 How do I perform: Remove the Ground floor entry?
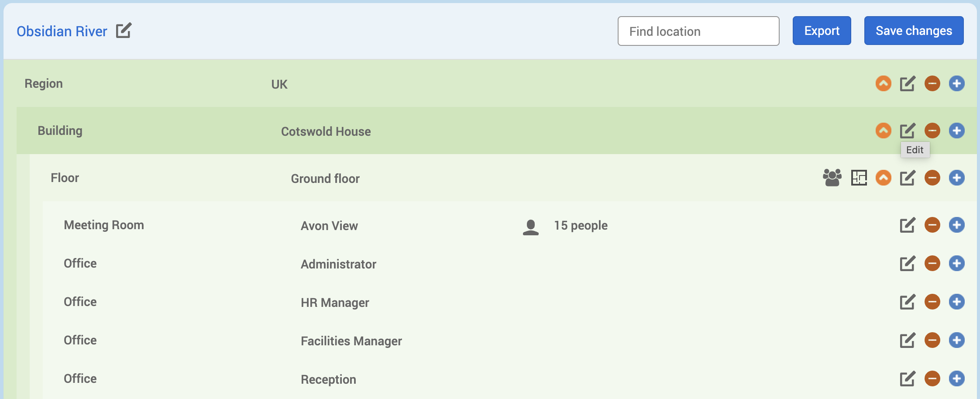pyautogui.click(x=932, y=178)
